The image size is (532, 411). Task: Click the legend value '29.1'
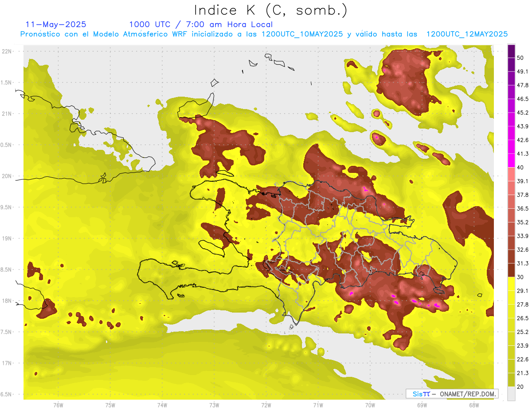click(x=522, y=291)
